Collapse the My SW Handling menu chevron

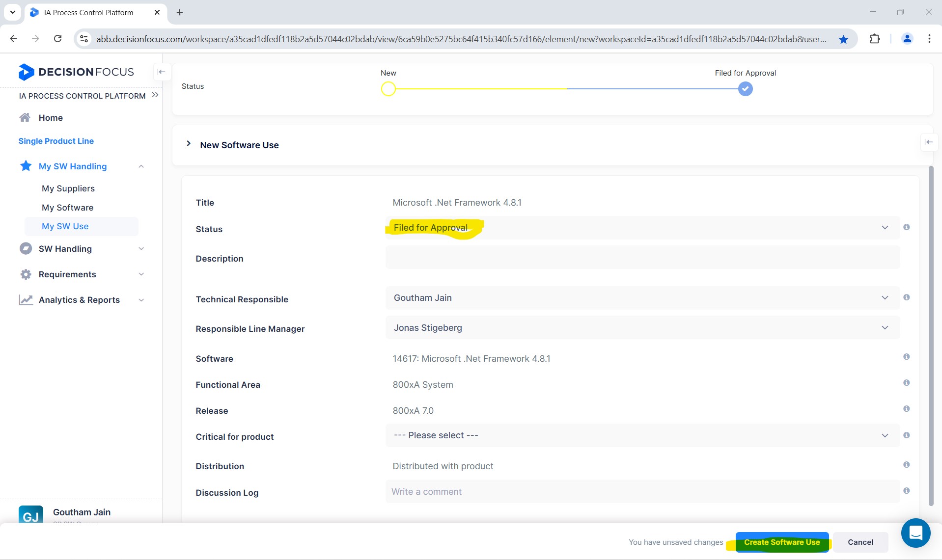(141, 166)
